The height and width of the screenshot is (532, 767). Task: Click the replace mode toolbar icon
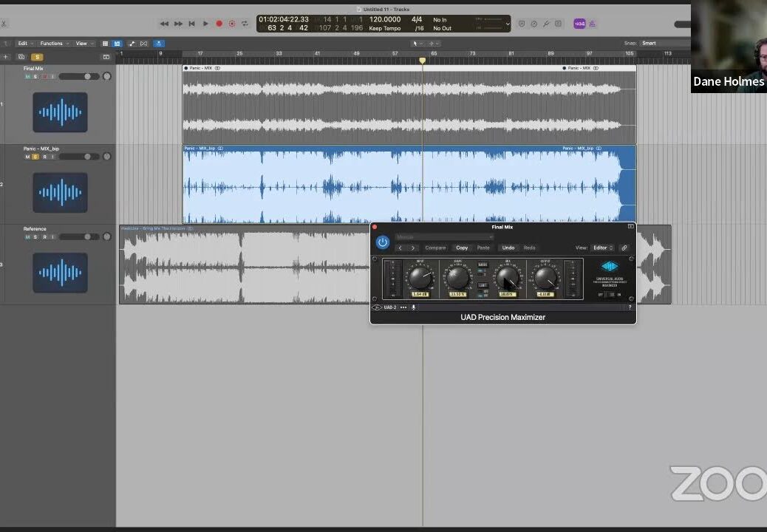click(522, 24)
